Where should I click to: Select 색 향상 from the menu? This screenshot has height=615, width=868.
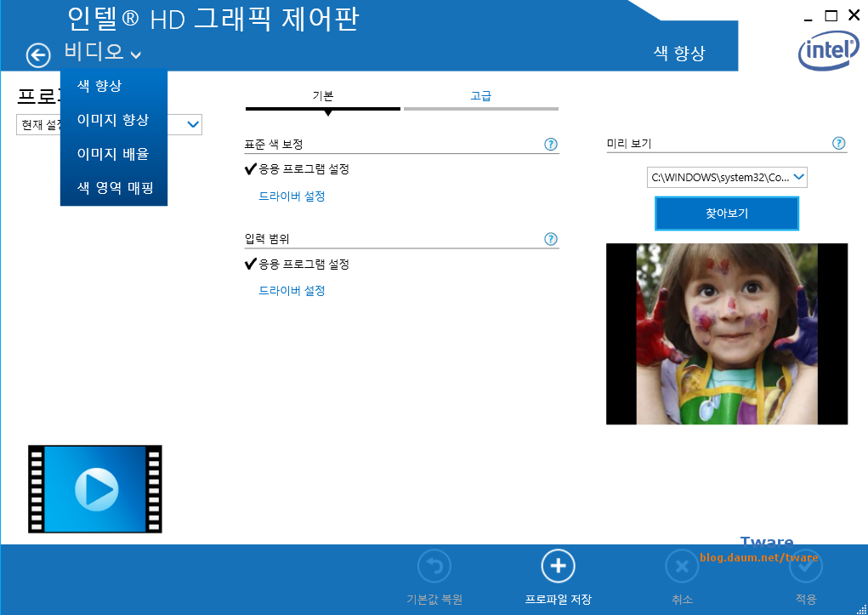tap(113, 86)
